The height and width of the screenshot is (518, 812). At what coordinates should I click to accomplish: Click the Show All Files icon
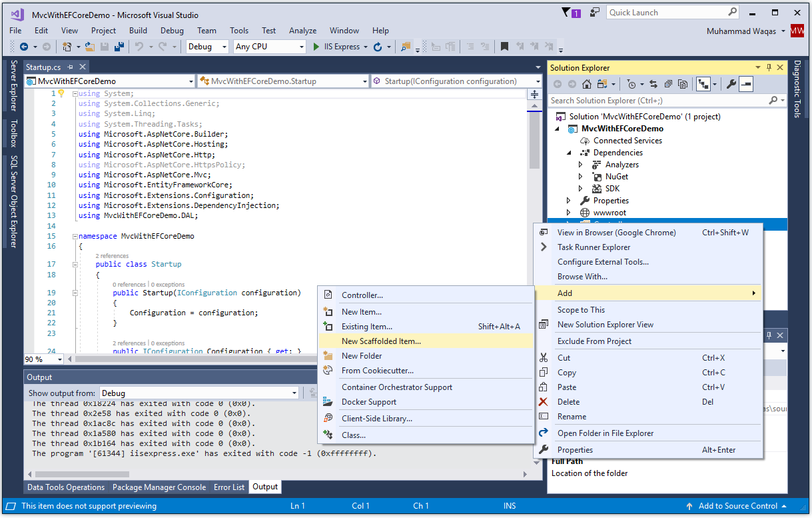click(x=683, y=84)
